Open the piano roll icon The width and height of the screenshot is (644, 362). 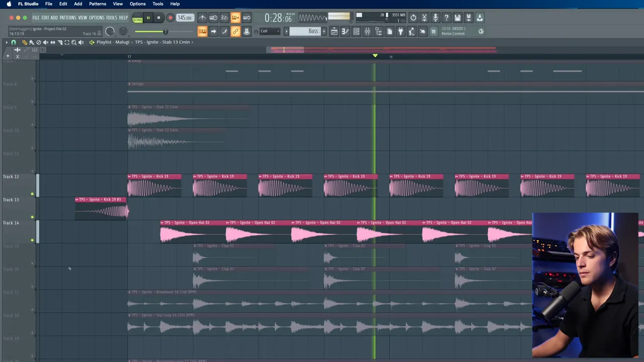(x=345, y=32)
